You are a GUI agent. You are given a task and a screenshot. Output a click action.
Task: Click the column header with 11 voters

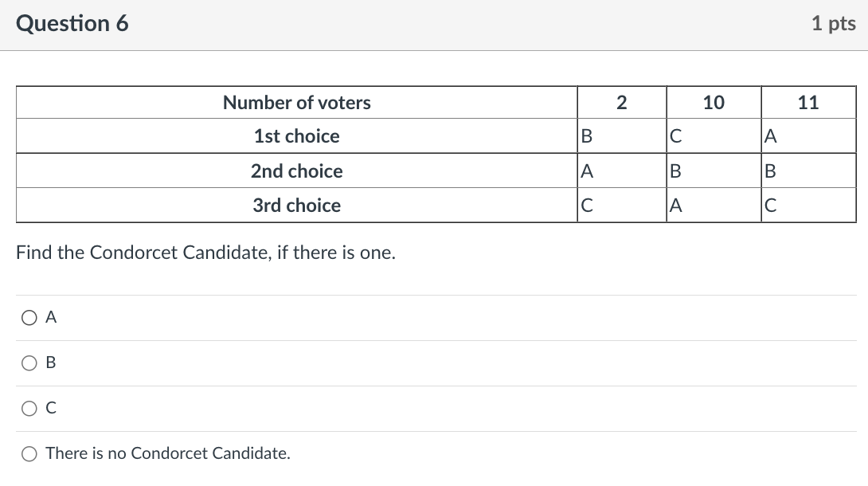[x=808, y=103]
